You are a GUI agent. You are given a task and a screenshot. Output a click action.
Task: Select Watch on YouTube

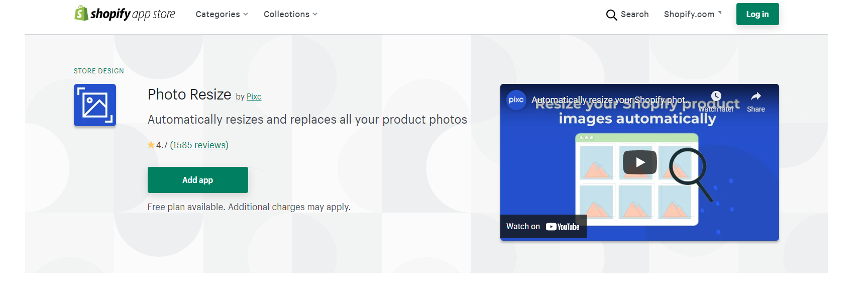pos(543,227)
